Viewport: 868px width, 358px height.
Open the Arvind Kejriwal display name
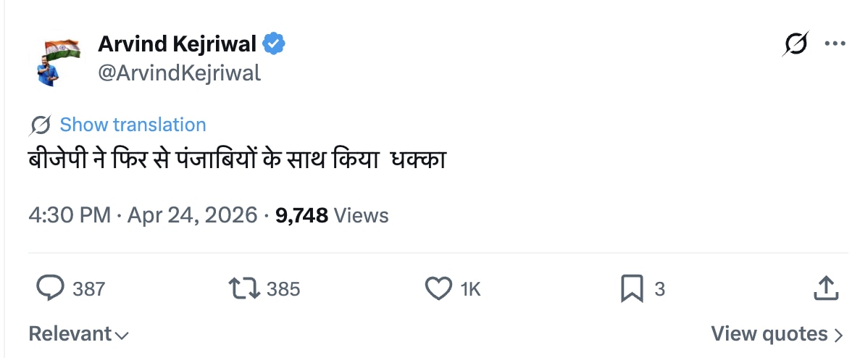(177, 44)
